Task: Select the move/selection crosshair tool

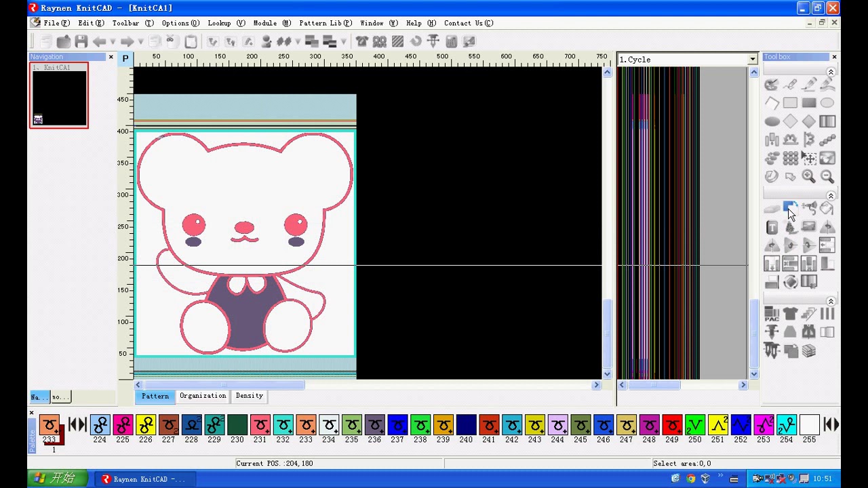Action: 808,158
